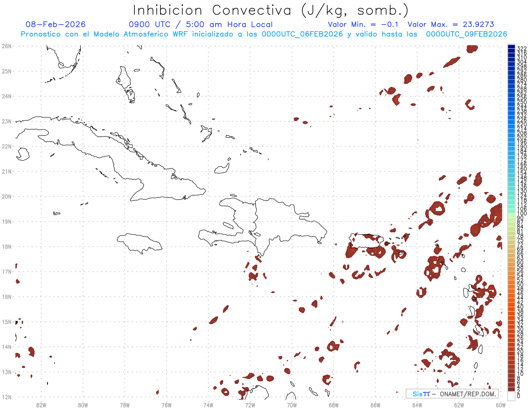Click "0900 UTC / 5:00 am Hora Local"

point(200,24)
